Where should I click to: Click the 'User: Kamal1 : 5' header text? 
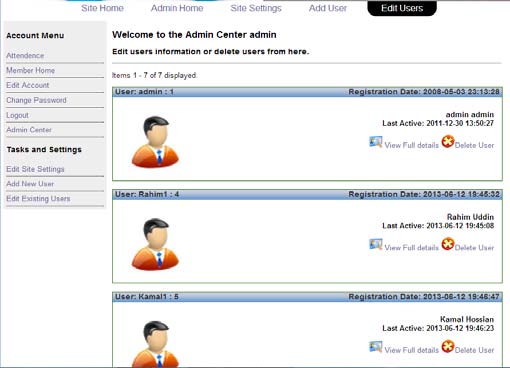(147, 296)
